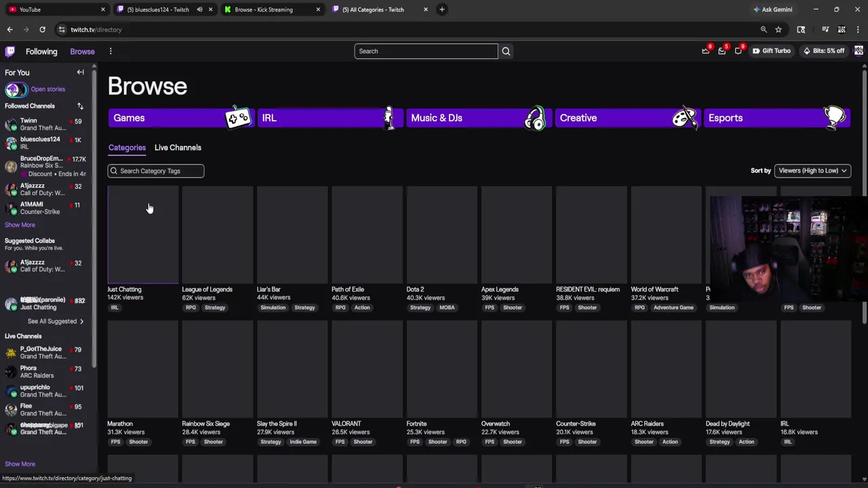This screenshot has width=868, height=488.
Task: Open the League of Legends category title
Action: pos(207,289)
